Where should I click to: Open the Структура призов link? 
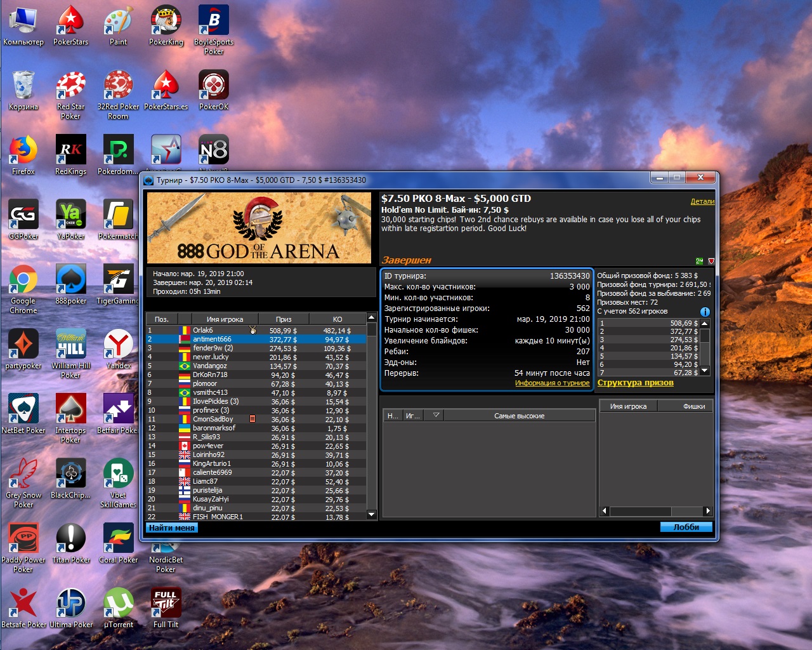(636, 383)
